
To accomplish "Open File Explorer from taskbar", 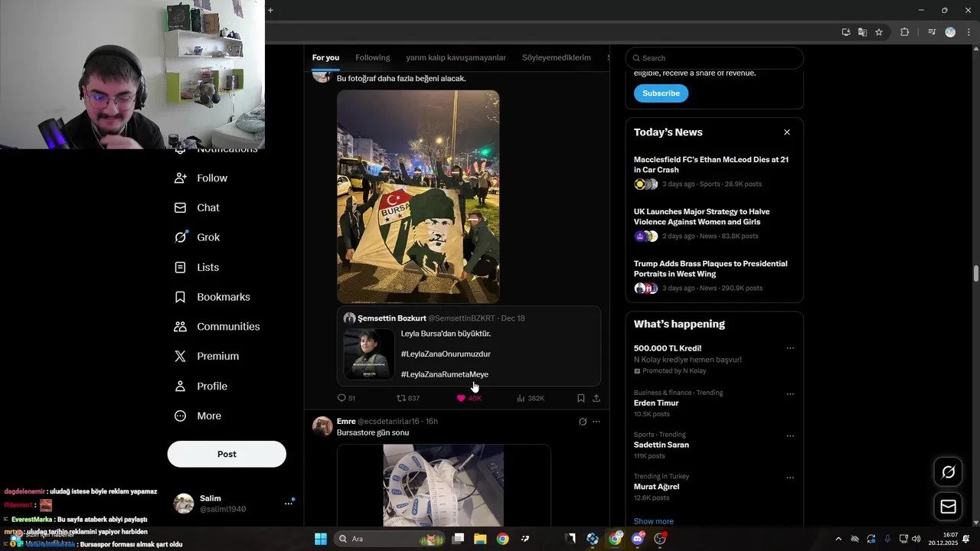I will click(480, 539).
